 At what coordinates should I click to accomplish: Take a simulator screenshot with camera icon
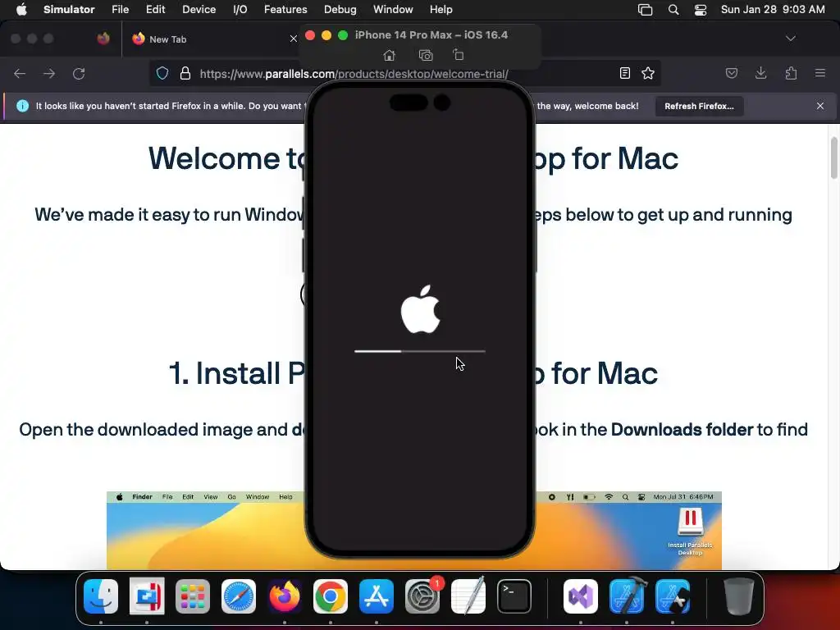tap(426, 55)
